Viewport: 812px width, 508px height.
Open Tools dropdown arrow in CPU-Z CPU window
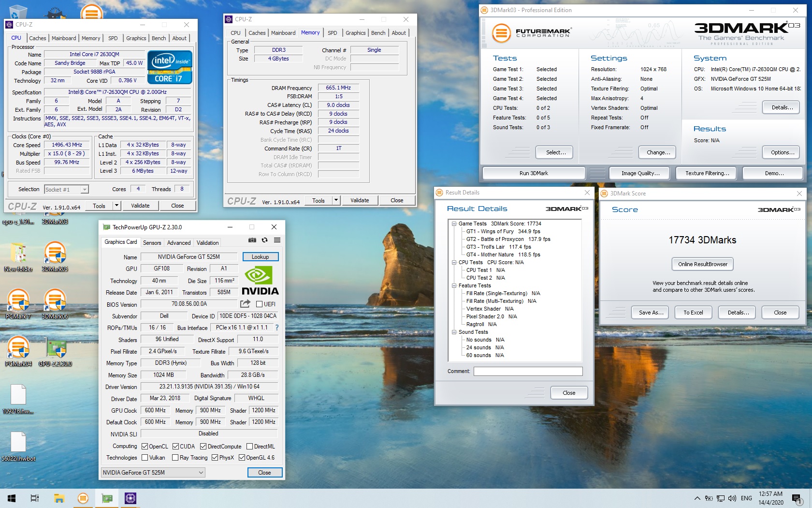point(116,206)
